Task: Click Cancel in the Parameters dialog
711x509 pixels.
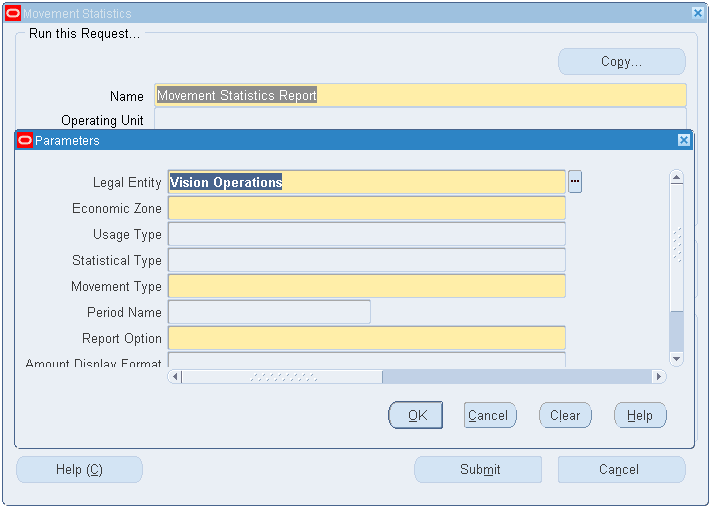Action: pos(490,415)
